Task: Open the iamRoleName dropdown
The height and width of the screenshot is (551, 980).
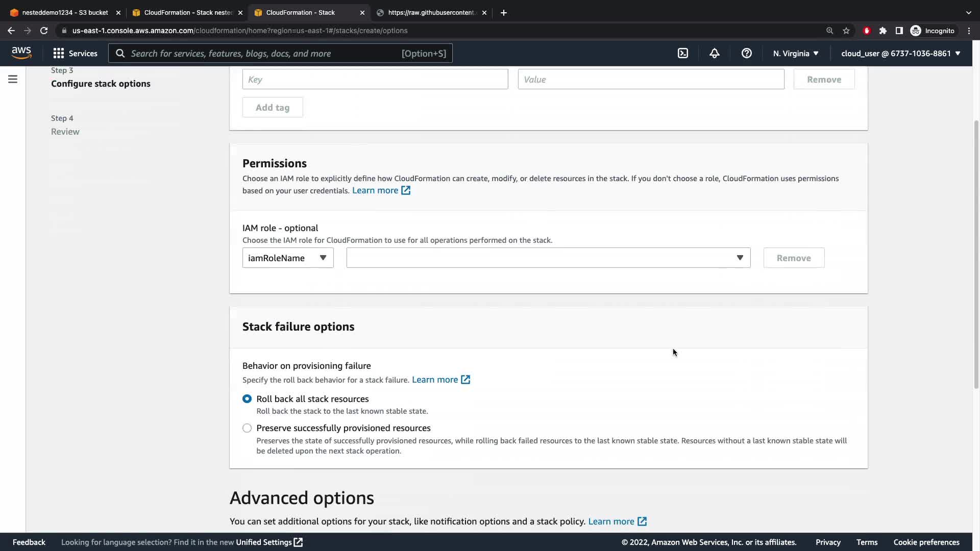Action: click(288, 258)
